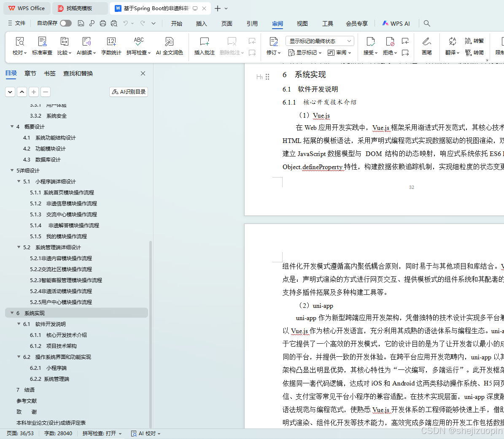The height and width of the screenshot is (439, 504).
Task: Click the save document icon
Action: click(x=81, y=23)
